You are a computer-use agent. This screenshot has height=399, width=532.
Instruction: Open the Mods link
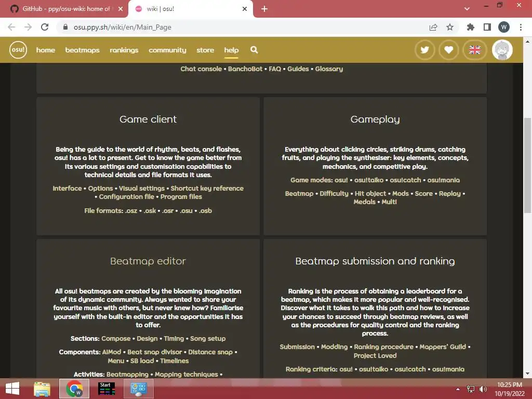tap(401, 194)
